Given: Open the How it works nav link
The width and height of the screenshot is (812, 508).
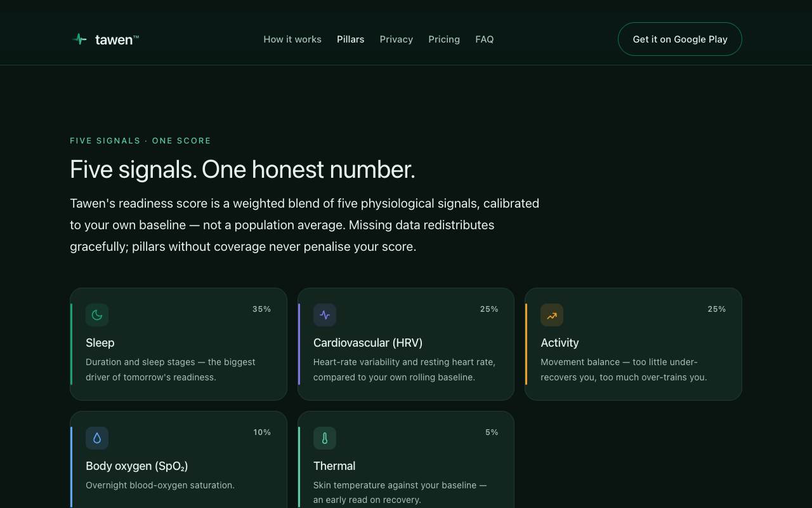Looking at the screenshot, I should (292, 39).
